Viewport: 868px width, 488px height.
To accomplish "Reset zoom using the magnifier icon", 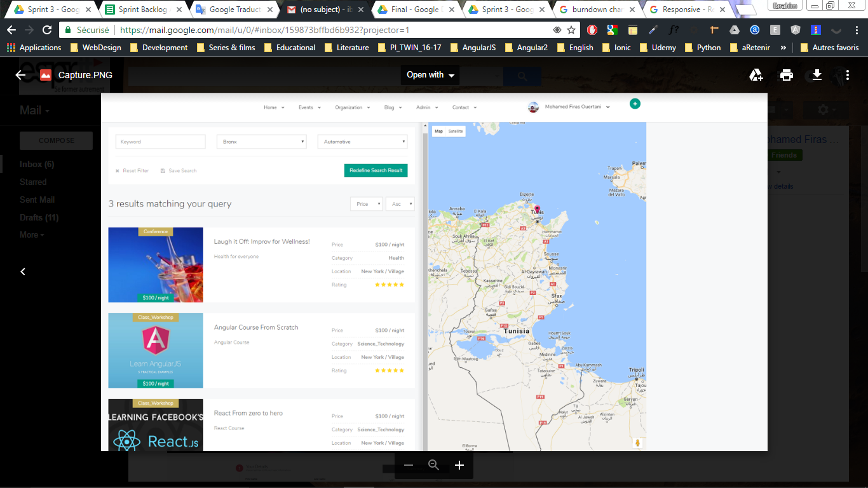I will [x=434, y=465].
